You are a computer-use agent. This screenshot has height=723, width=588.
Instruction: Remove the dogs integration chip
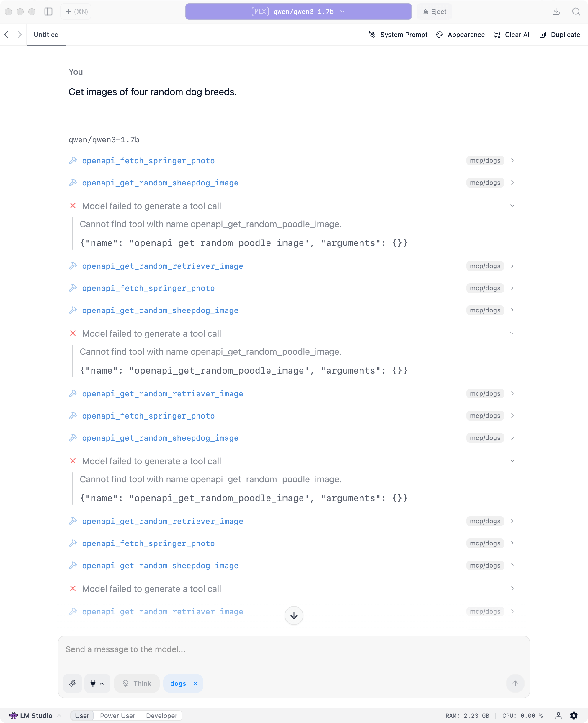click(195, 683)
